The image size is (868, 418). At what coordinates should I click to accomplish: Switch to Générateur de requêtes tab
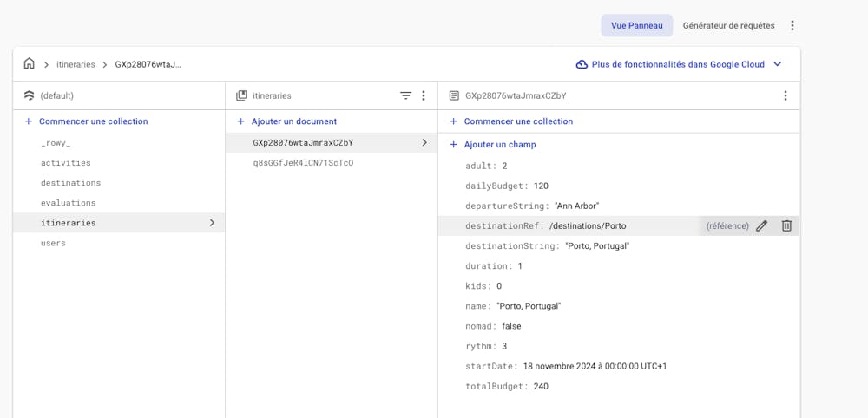pyautogui.click(x=728, y=25)
